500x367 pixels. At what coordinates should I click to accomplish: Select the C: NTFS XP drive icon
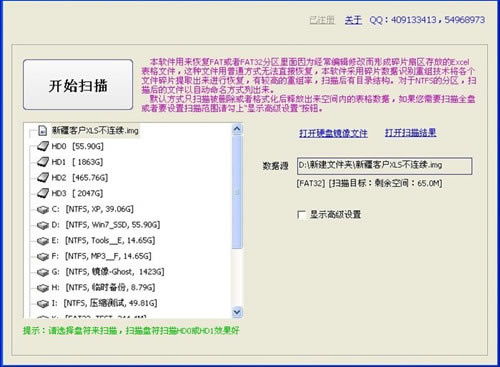43,209
